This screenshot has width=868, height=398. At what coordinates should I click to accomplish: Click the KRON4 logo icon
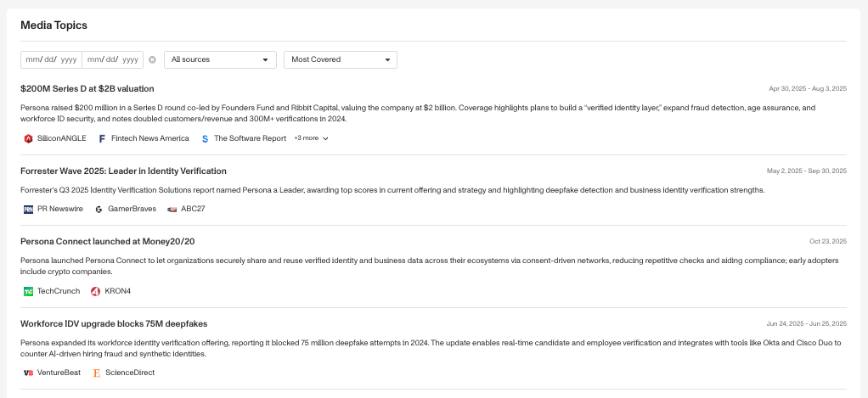pyautogui.click(x=96, y=291)
